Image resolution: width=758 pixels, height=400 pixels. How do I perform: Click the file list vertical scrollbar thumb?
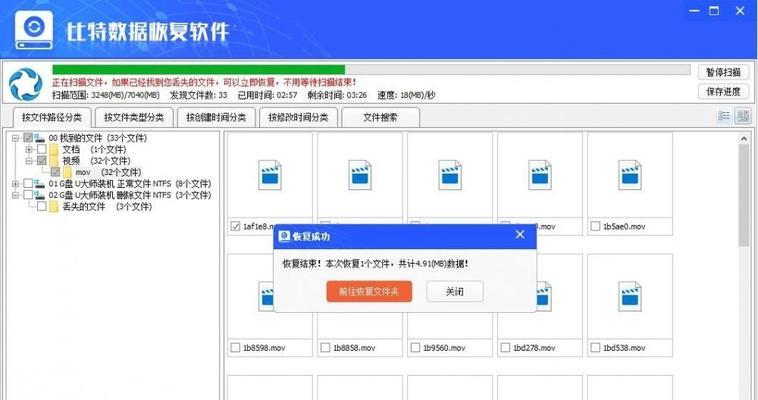tap(743, 196)
